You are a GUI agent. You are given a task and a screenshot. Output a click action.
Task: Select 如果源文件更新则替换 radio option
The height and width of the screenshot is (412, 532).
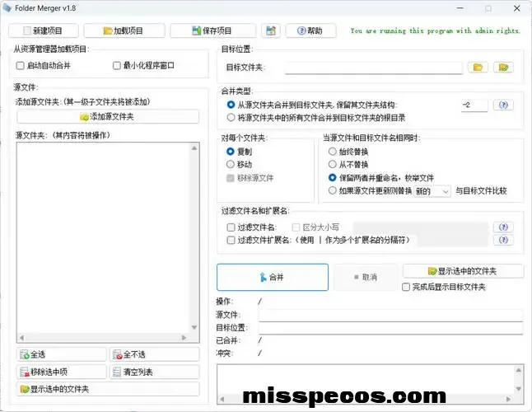(x=333, y=190)
